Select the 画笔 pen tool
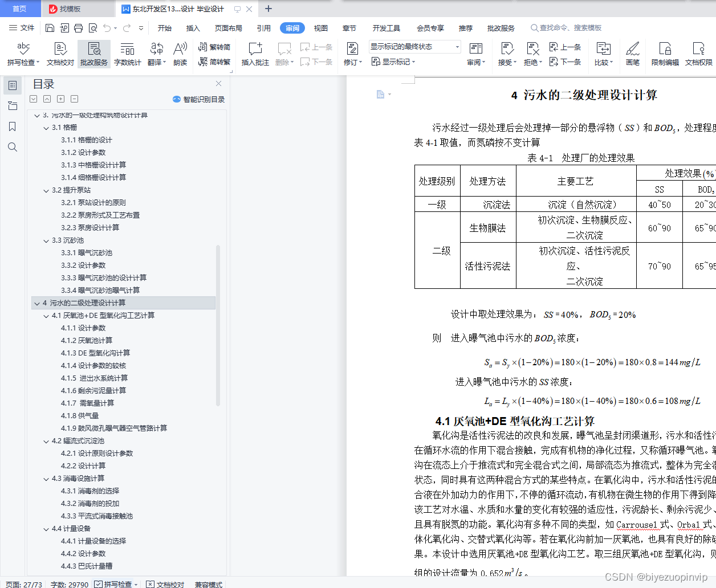 (x=633, y=54)
